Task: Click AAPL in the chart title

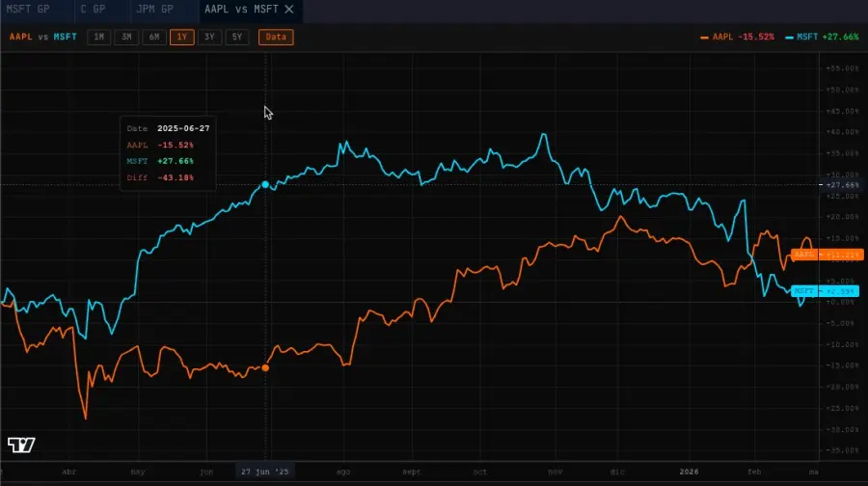Action: (21, 37)
